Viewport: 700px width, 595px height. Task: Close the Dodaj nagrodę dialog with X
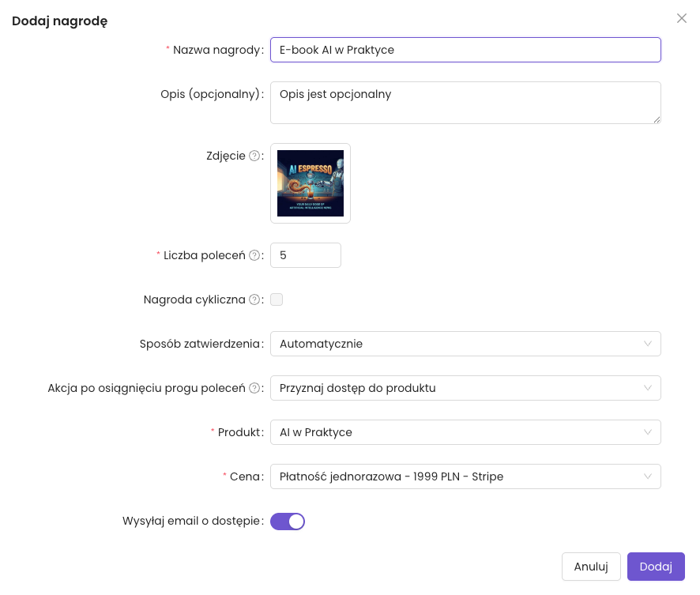[681, 18]
